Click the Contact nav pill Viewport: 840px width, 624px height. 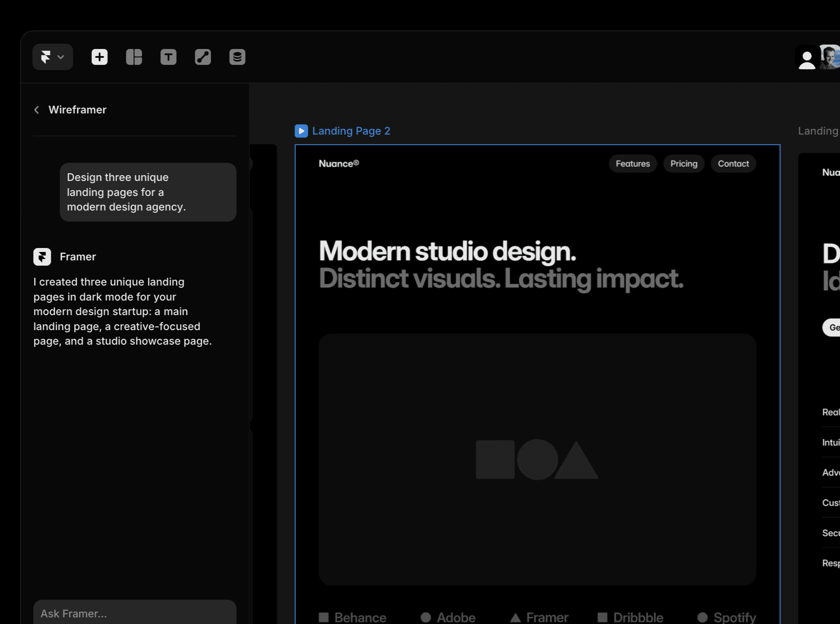point(733,164)
